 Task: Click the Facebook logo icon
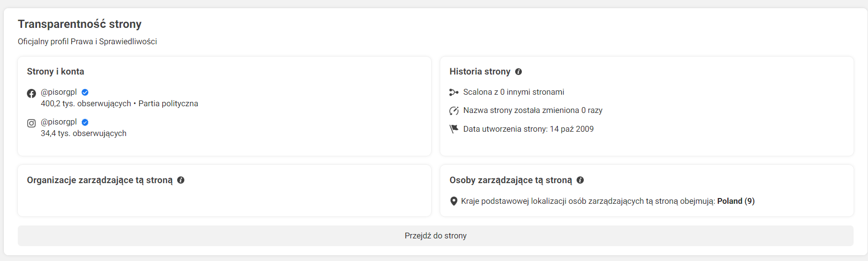pos(31,93)
